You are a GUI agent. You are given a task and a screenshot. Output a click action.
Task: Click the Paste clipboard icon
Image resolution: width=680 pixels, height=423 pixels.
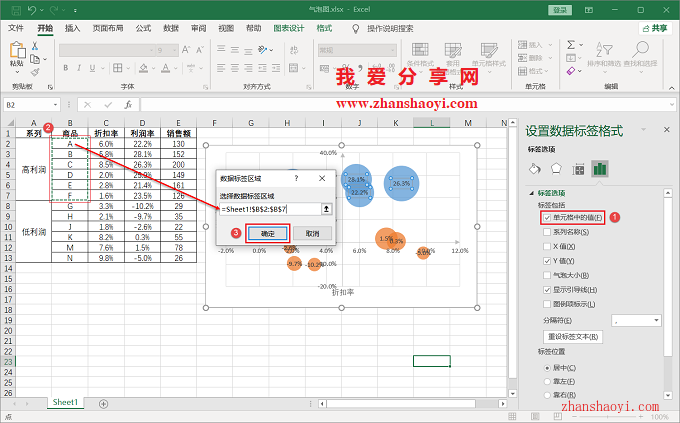(x=17, y=50)
